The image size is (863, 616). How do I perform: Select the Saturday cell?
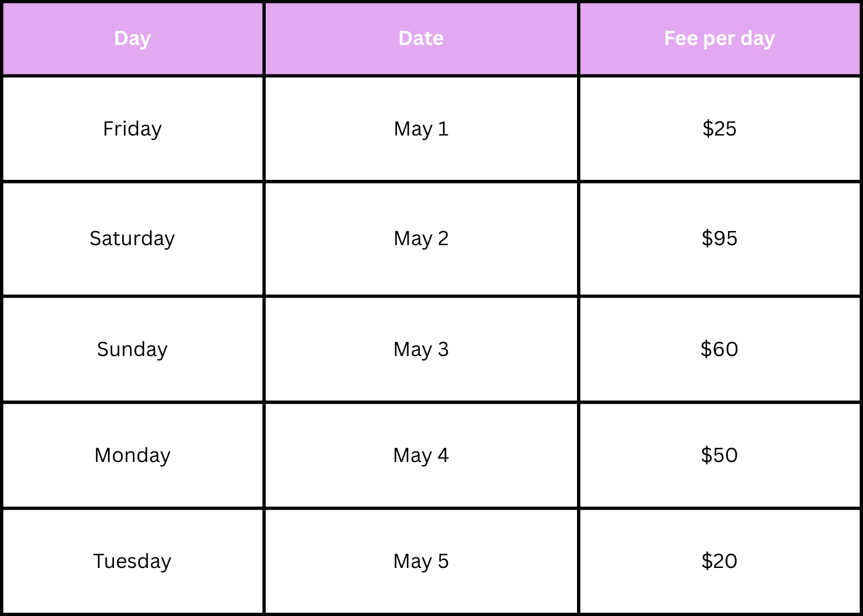click(133, 239)
